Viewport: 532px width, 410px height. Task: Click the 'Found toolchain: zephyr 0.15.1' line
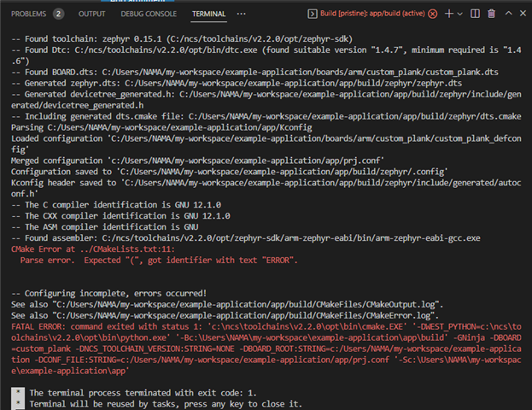pyautogui.click(x=182, y=39)
